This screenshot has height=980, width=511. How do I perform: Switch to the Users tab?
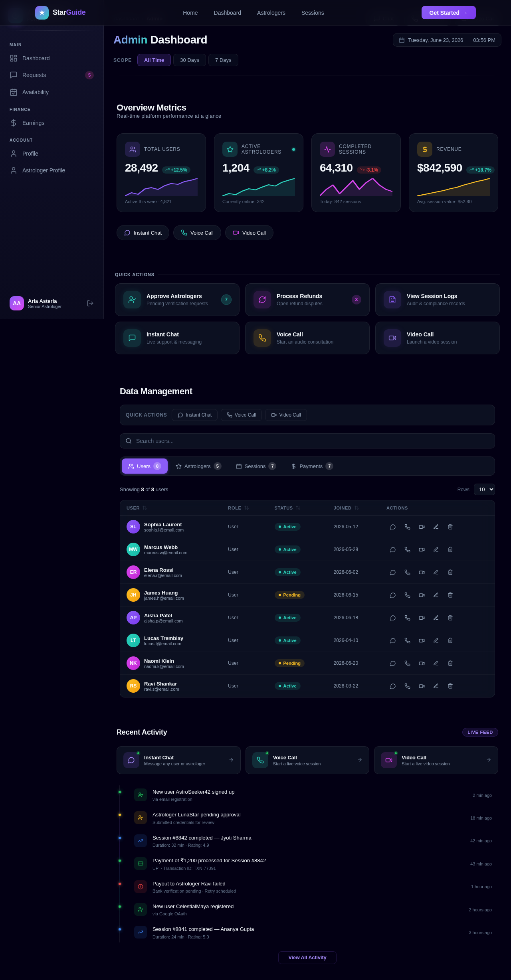point(145,466)
